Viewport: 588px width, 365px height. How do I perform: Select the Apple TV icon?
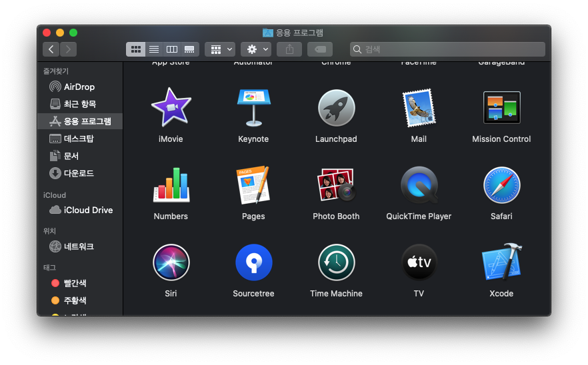click(419, 262)
